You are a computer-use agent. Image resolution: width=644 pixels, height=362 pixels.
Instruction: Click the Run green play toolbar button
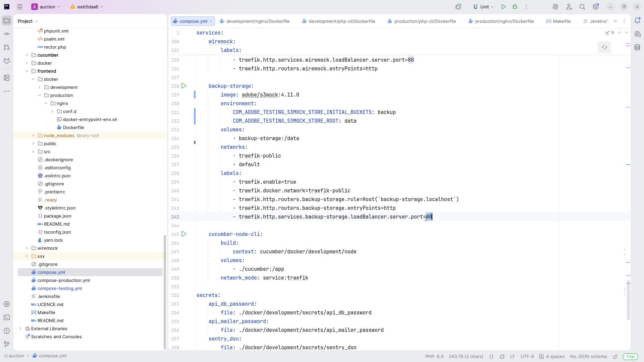[x=503, y=7]
